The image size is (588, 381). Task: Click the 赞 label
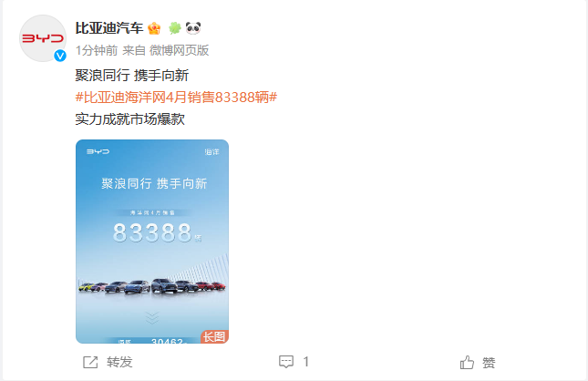pyautogui.click(x=489, y=363)
